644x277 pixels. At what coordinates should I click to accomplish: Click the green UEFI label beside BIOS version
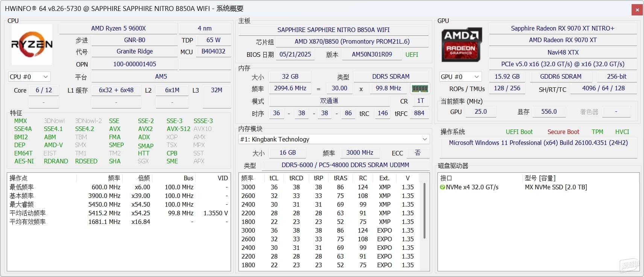pyautogui.click(x=412, y=55)
